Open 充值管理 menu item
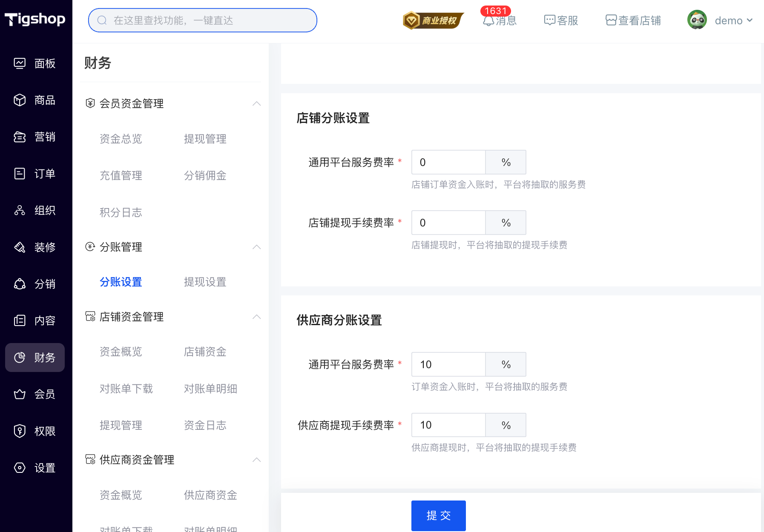 point(121,175)
